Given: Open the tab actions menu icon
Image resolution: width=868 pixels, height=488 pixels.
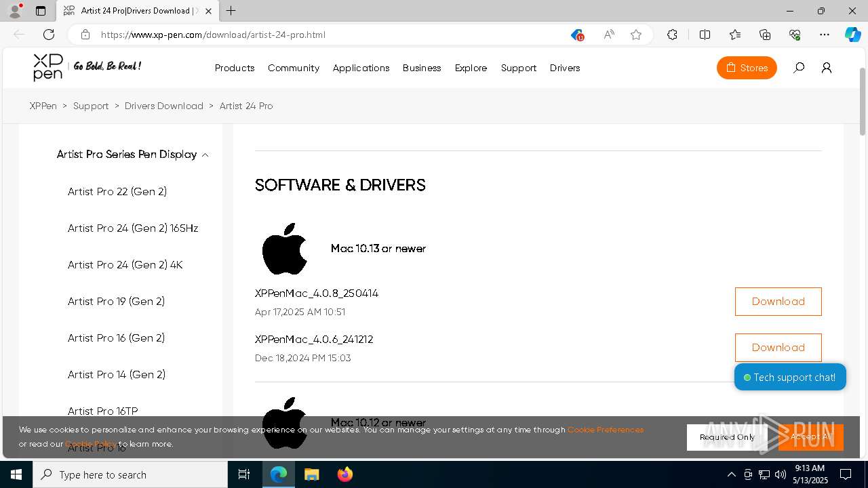Looking at the screenshot, I should 41,11.
